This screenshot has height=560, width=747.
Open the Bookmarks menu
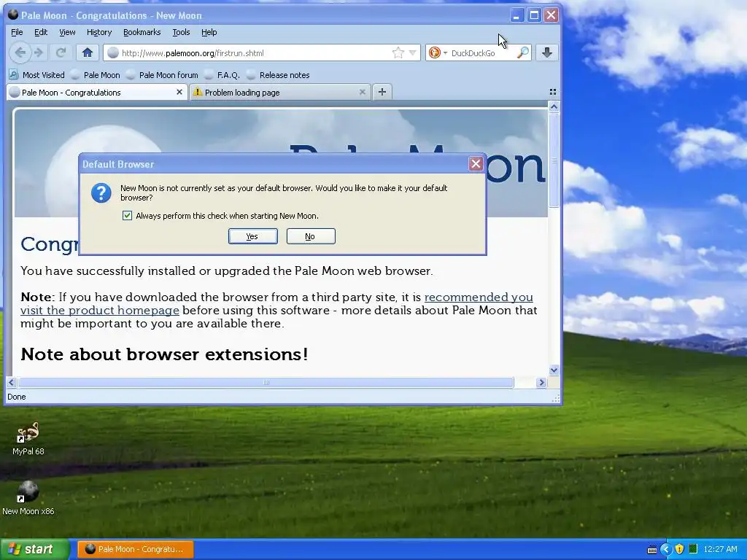[142, 32]
